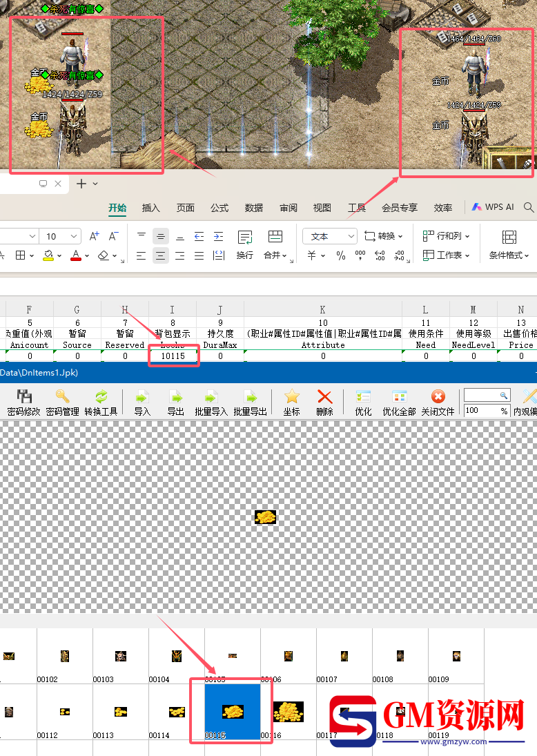Click the 换行 wrap text icon

245,245
